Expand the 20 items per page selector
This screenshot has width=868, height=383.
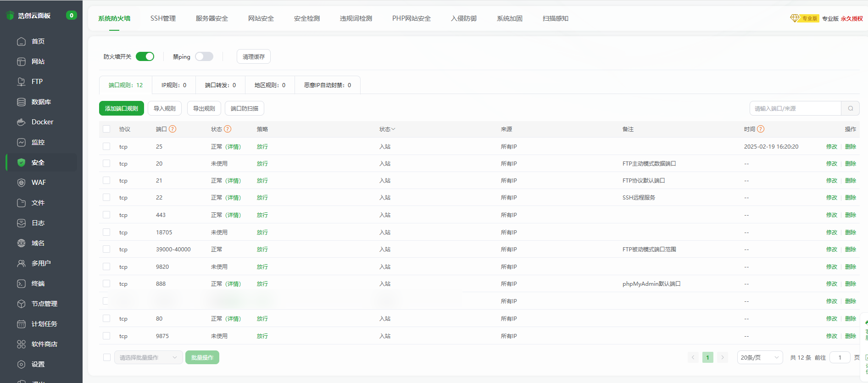(x=759, y=358)
